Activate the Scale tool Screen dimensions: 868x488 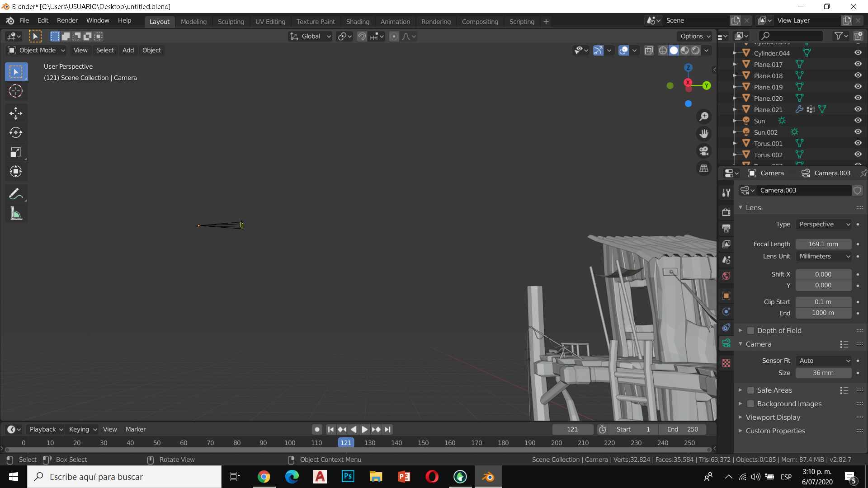pos(16,152)
